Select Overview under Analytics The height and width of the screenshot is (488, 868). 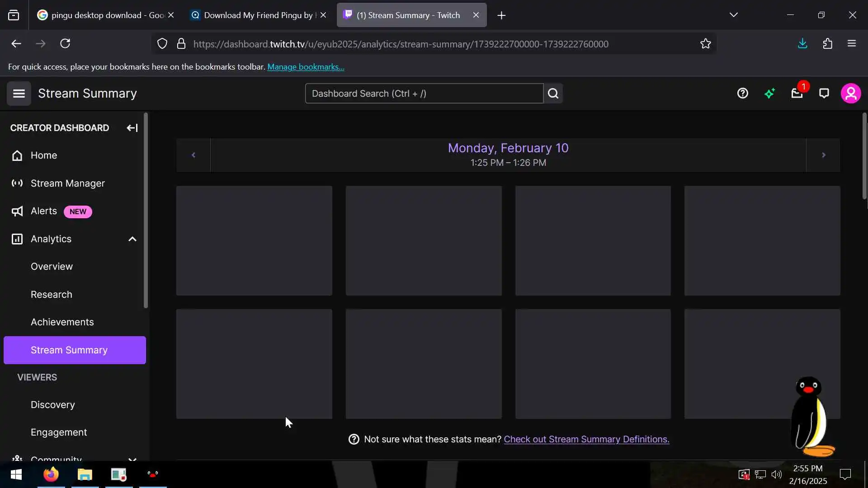(52, 267)
